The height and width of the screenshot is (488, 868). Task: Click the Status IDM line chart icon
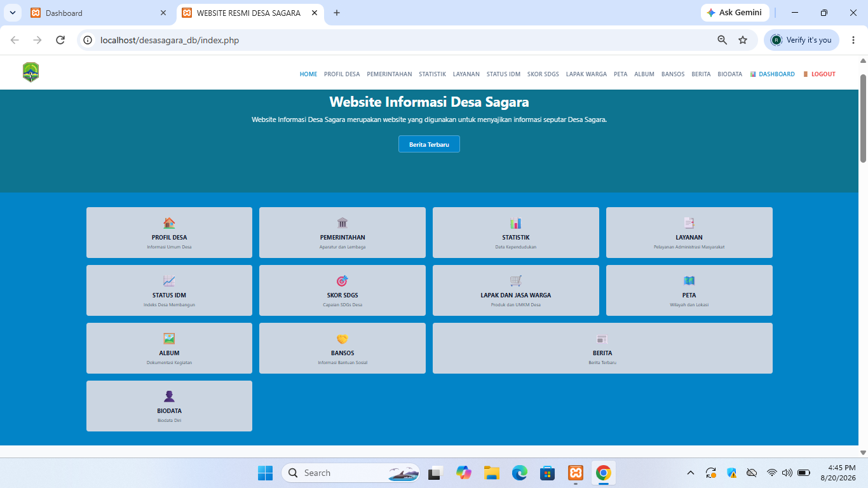pyautogui.click(x=169, y=281)
